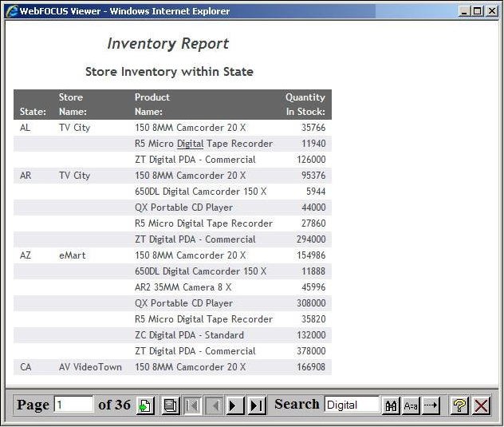Click the search direction arrow icon
The height and width of the screenshot is (427, 504).
point(431,405)
